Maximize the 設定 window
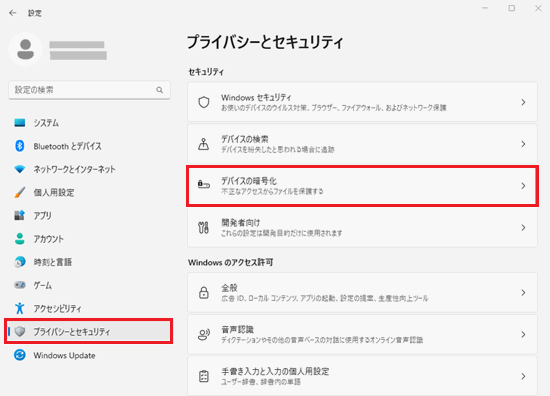Image resolution: width=550 pixels, height=396 pixels. tap(511, 8)
